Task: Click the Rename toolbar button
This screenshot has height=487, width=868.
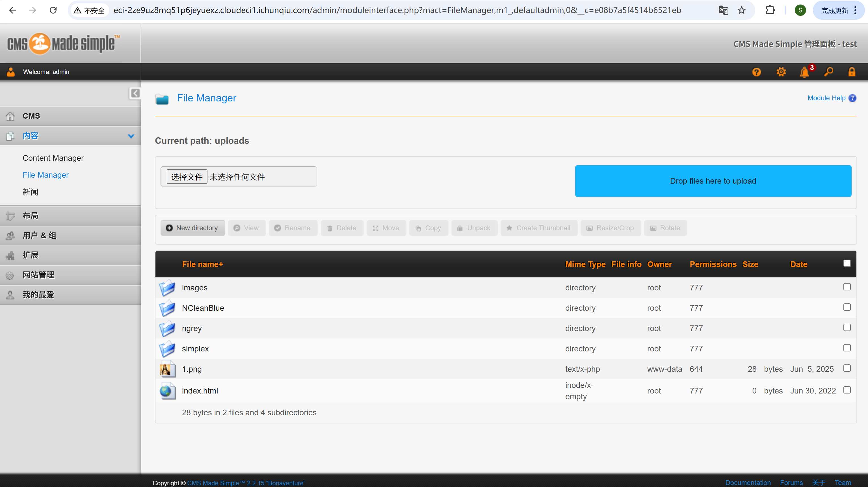Action: (293, 228)
